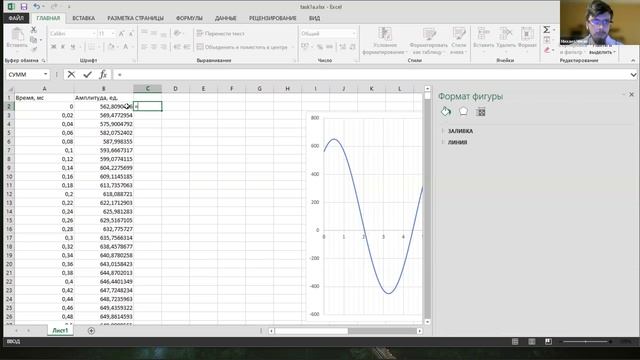Click the Copy icon in the clipboard group

(x=34, y=40)
